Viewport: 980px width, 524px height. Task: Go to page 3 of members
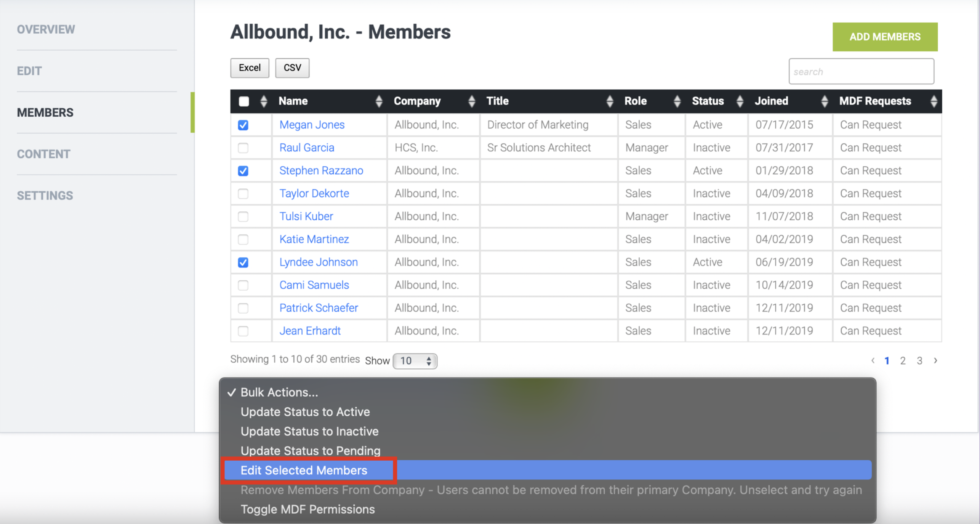(x=919, y=361)
